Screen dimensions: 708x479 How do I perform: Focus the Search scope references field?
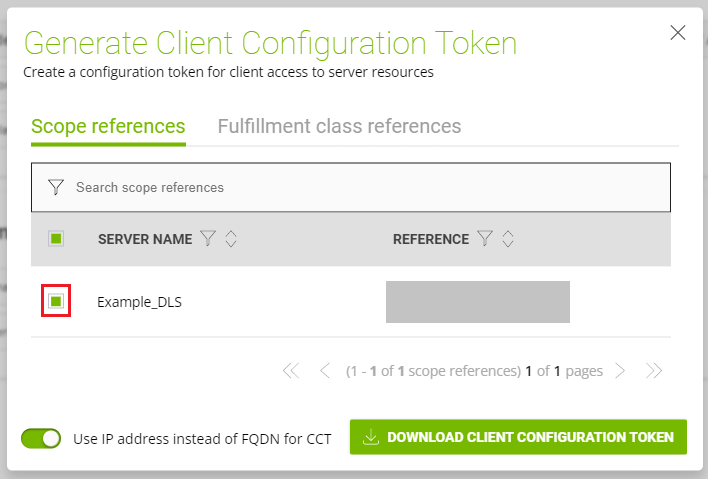tap(360, 187)
